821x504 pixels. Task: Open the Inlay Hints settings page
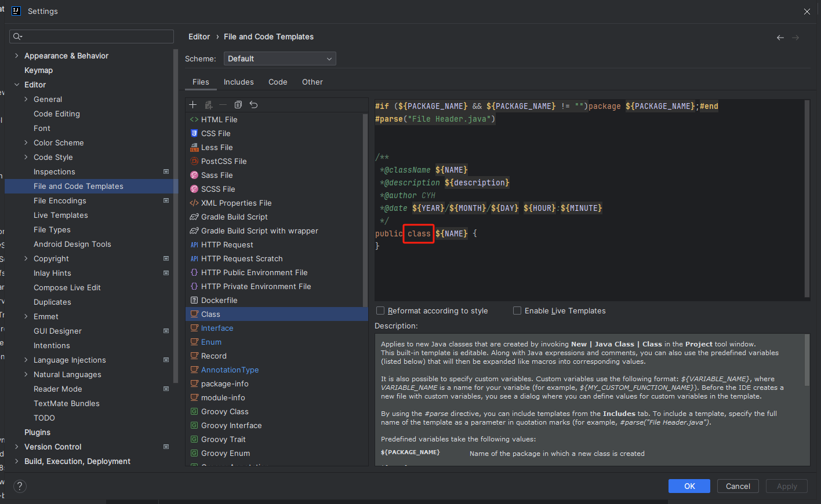tap(52, 273)
